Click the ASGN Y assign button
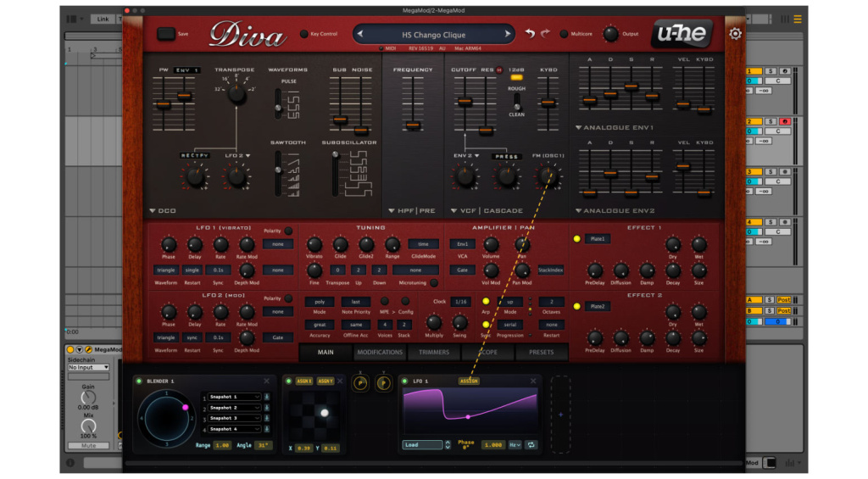Screen dimensions: 868x479 [325, 381]
